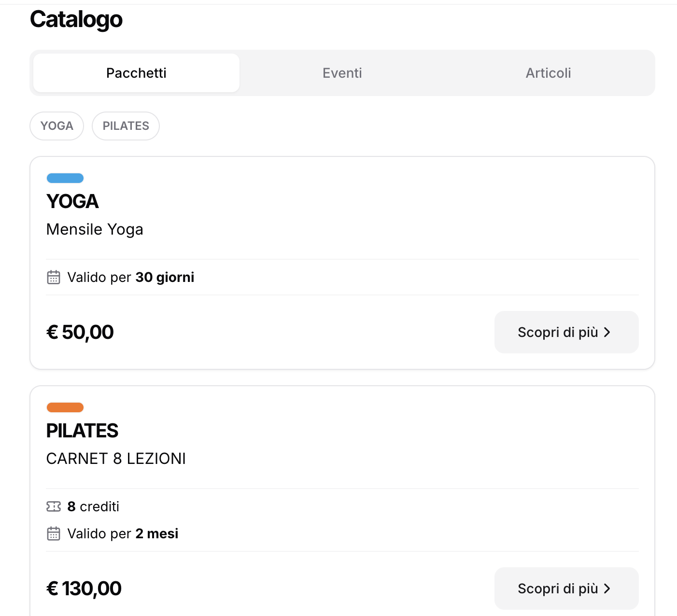Viewport: 677px width, 616px height.
Task: Select the Mensile Yoga package name
Action: tap(95, 229)
